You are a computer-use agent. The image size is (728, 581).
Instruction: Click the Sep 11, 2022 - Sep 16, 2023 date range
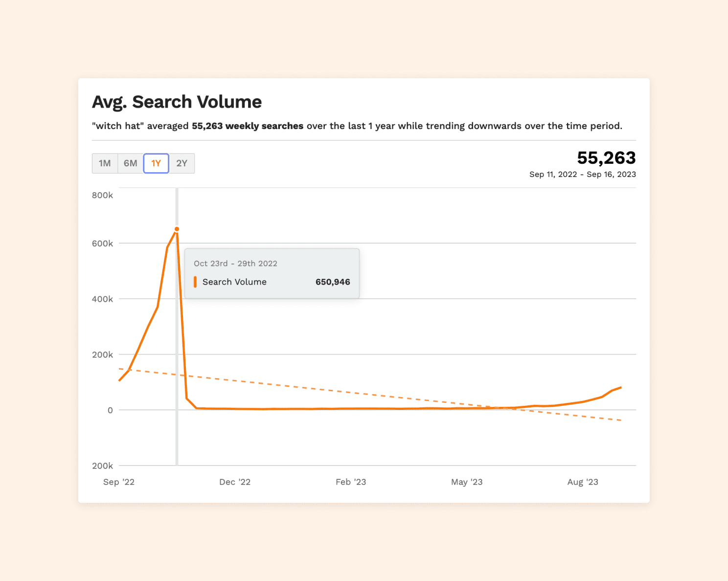(583, 174)
